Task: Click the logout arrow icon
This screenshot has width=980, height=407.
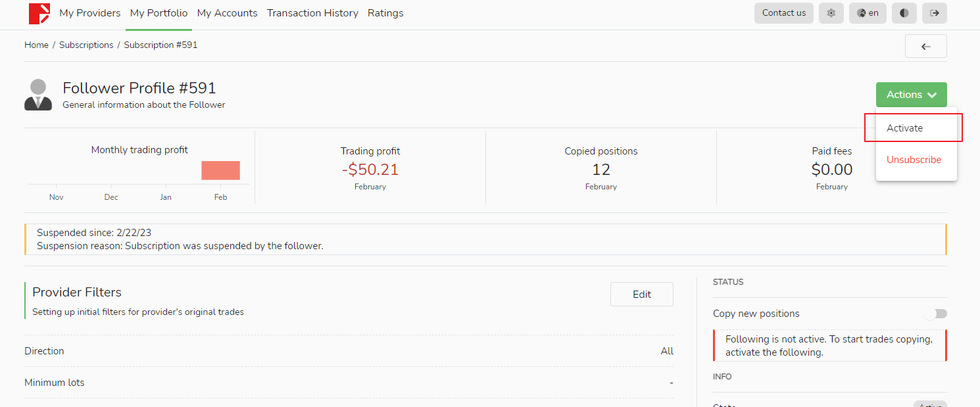Action: 935,13
